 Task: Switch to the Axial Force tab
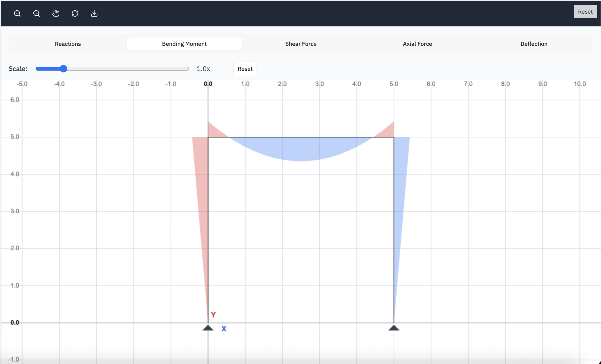[417, 44]
